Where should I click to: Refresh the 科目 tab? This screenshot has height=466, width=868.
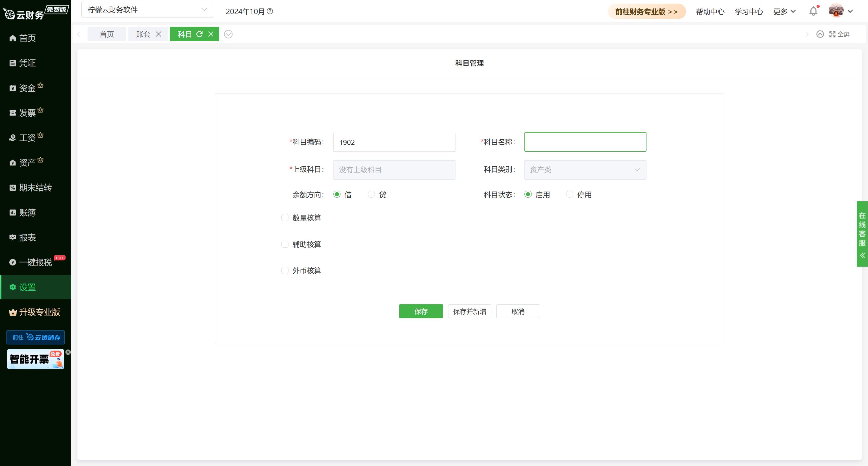tap(200, 34)
